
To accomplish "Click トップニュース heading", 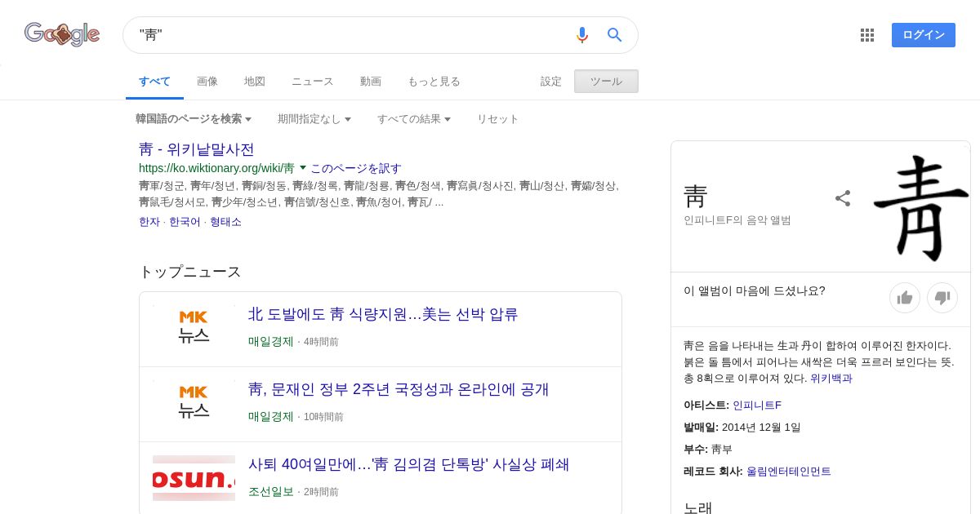I will coord(190,272).
